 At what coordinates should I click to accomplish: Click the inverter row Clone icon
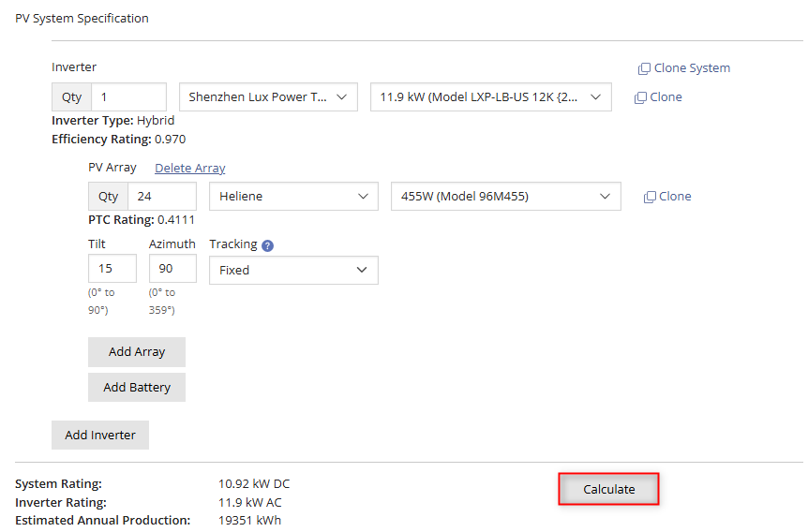pos(640,97)
